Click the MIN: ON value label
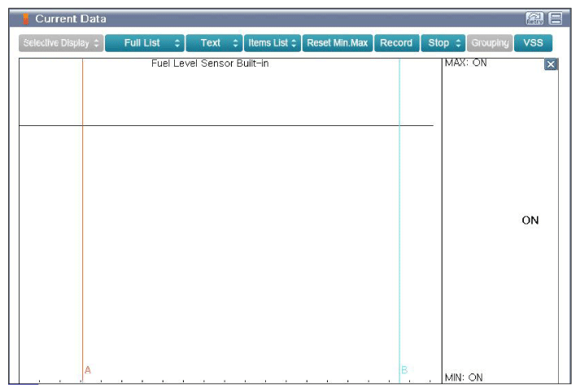The width and height of the screenshot is (580, 392). click(x=464, y=377)
